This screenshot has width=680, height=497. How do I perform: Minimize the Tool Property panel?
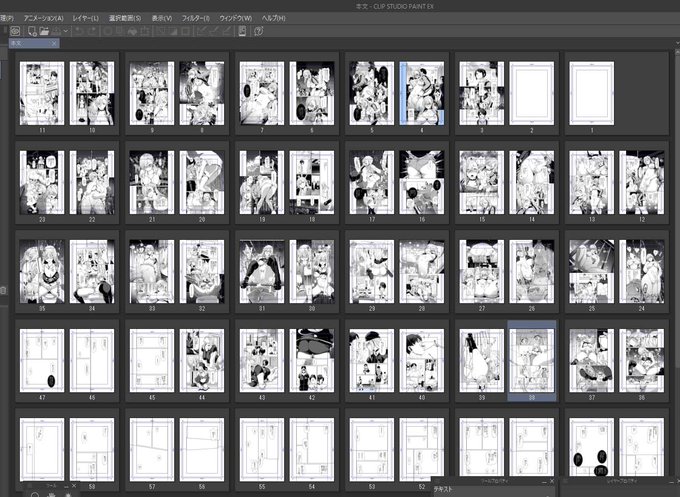pyautogui.click(x=544, y=481)
